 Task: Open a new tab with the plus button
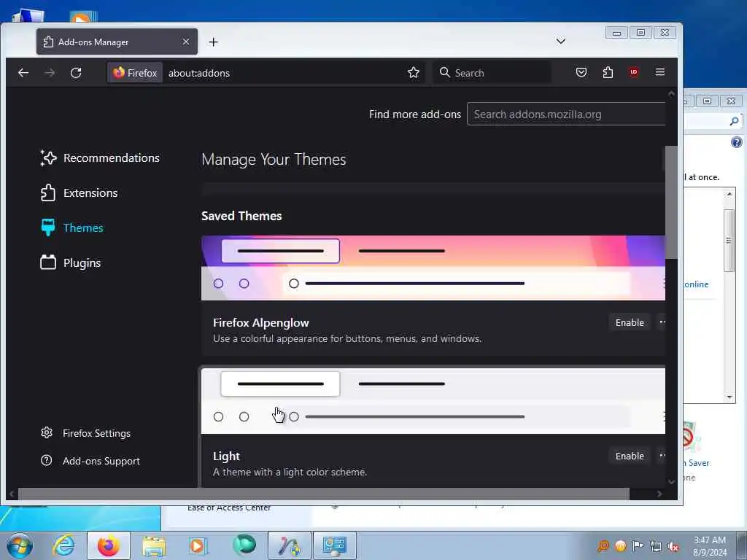214,42
